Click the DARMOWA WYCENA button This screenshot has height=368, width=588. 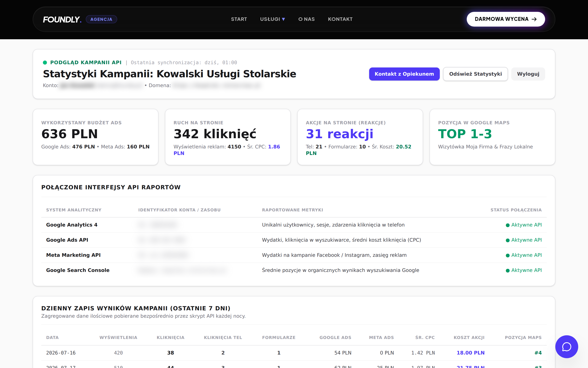pyautogui.click(x=506, y=19)
